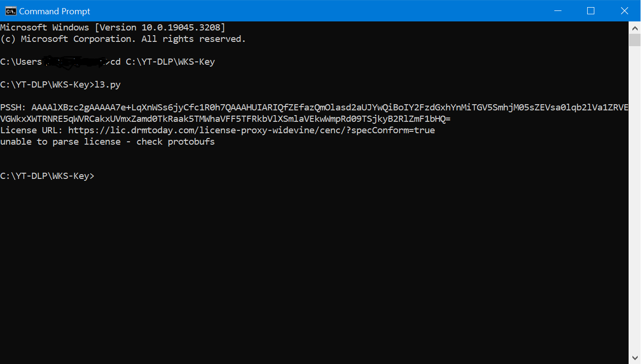Image resolution: width=641 pixels, height=364 pixels.
Task: Click the "Command Prompt" title bar text
Action: [55, 11]
